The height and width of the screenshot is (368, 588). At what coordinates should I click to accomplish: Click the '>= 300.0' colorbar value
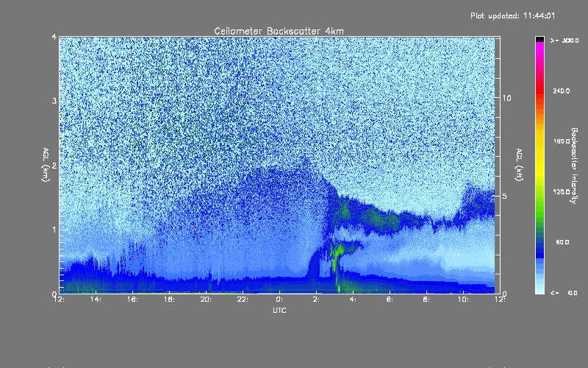point(564,40)
